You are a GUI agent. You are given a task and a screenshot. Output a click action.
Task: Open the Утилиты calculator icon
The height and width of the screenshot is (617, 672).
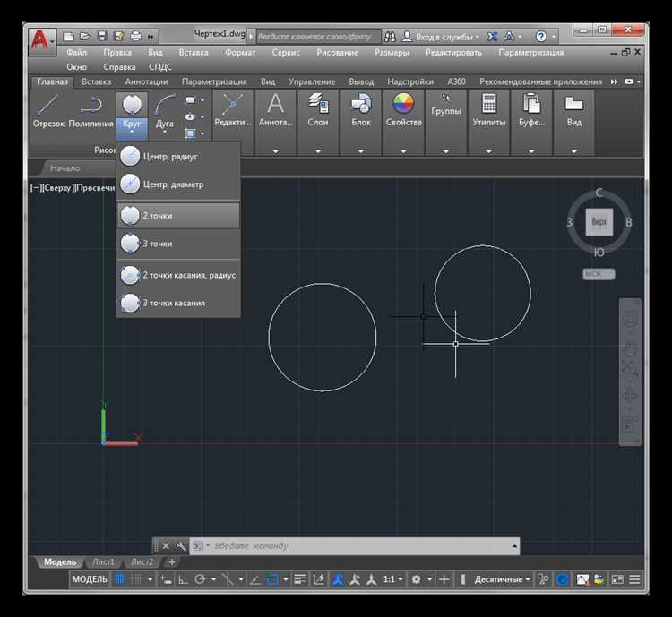(x=489, y=104)
